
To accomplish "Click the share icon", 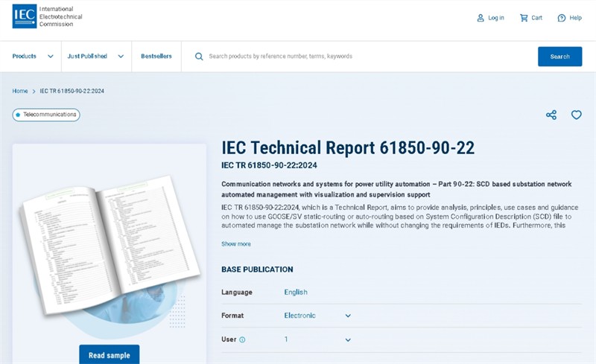I will click(551, 115).
